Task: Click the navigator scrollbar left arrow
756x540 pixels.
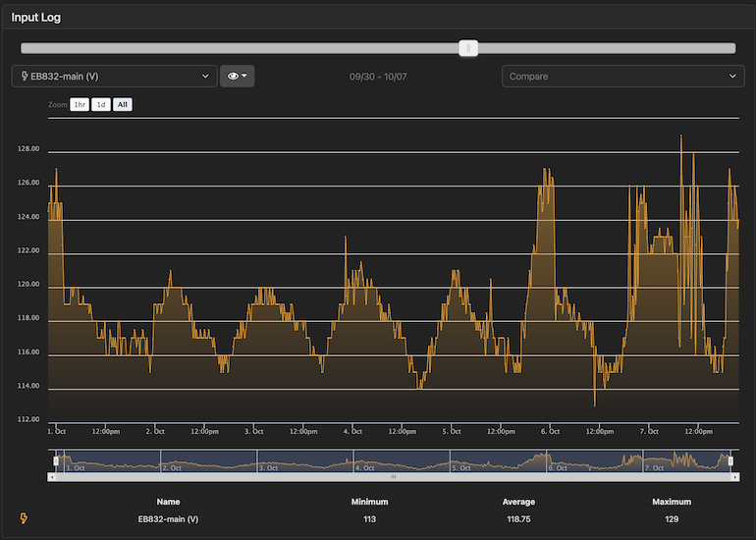Action: point(52,477)
